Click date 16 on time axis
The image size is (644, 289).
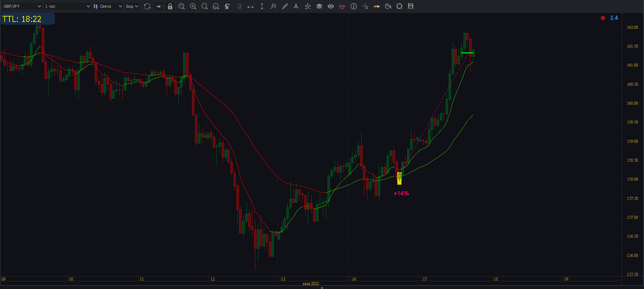[354, 279]
